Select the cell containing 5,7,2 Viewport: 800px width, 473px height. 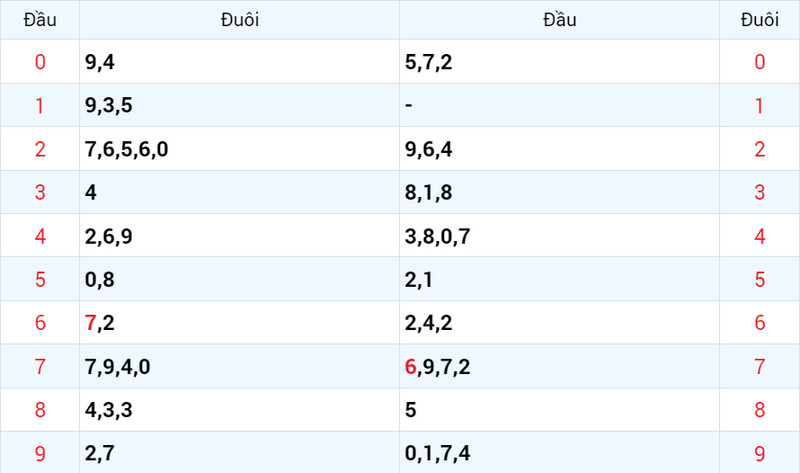(559, 62)
